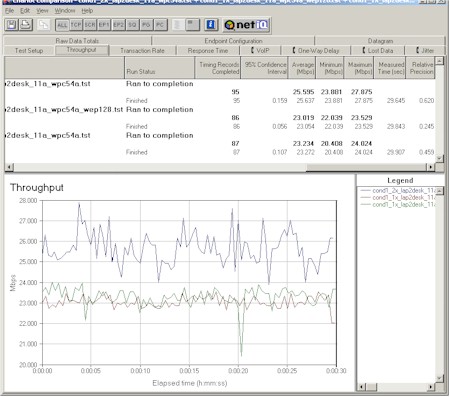Click the Measured Time (sec) column header
Viewport: 450px width, 397px height.
tap(390, 68)
